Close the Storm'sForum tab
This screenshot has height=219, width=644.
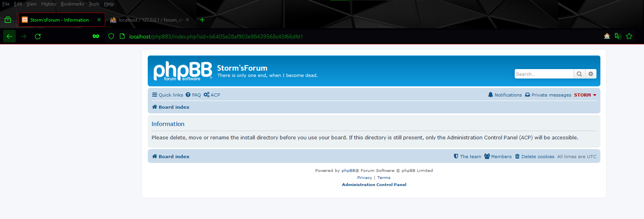coord(99,20)
